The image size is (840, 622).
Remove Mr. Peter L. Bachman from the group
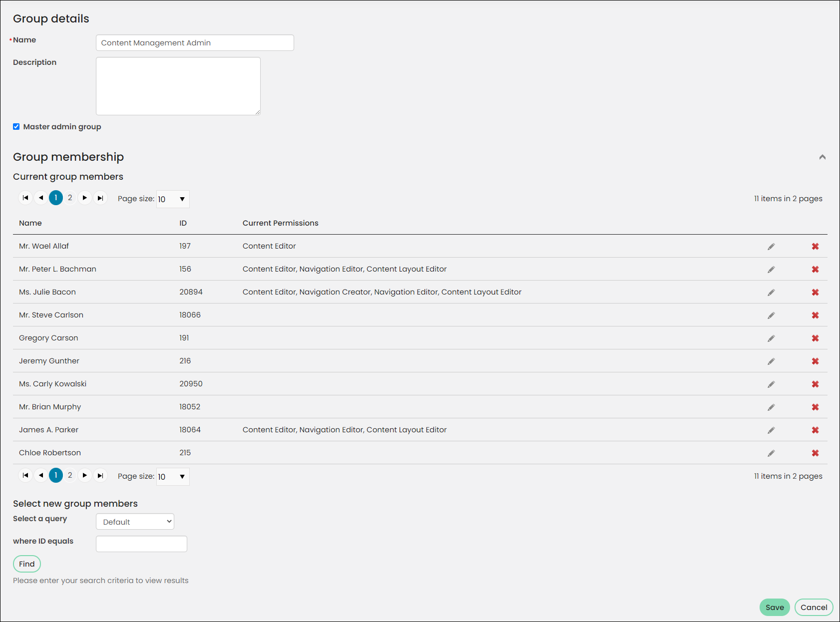[x=815, y=270]
